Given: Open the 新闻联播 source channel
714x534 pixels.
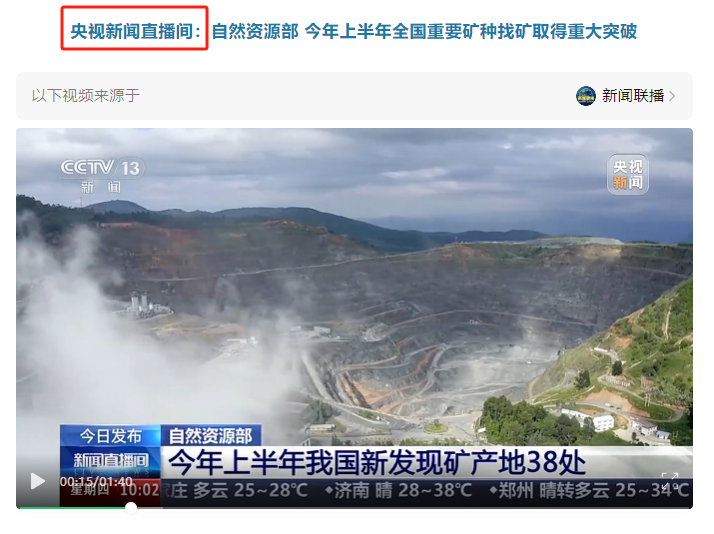Looking at the screenshot, I should coord(632,96).
